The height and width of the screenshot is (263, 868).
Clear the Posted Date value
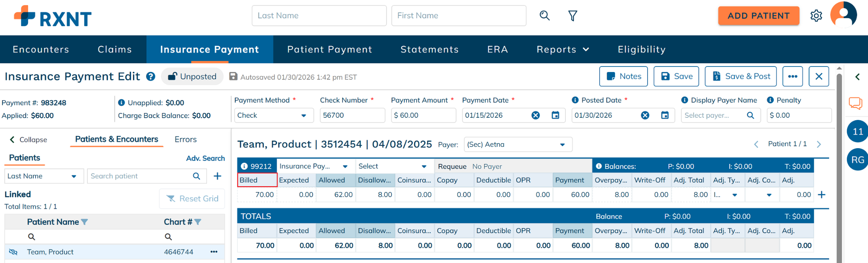[645, 115]
